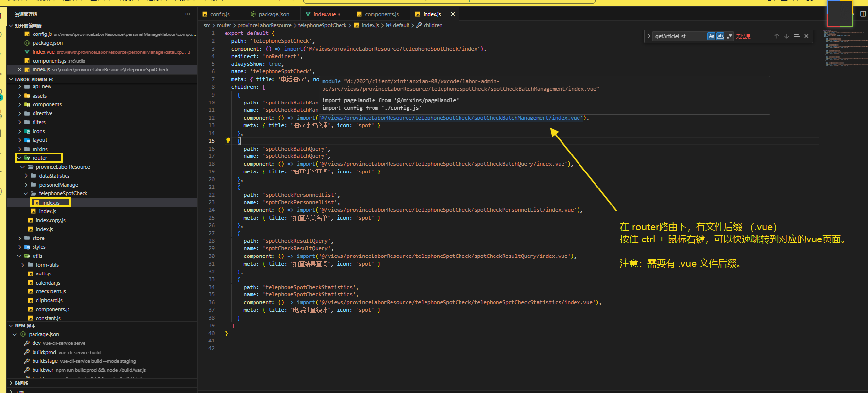This screenshot has height=393, width=868.
Task: Open constant.js file
Action: point(48,318)
